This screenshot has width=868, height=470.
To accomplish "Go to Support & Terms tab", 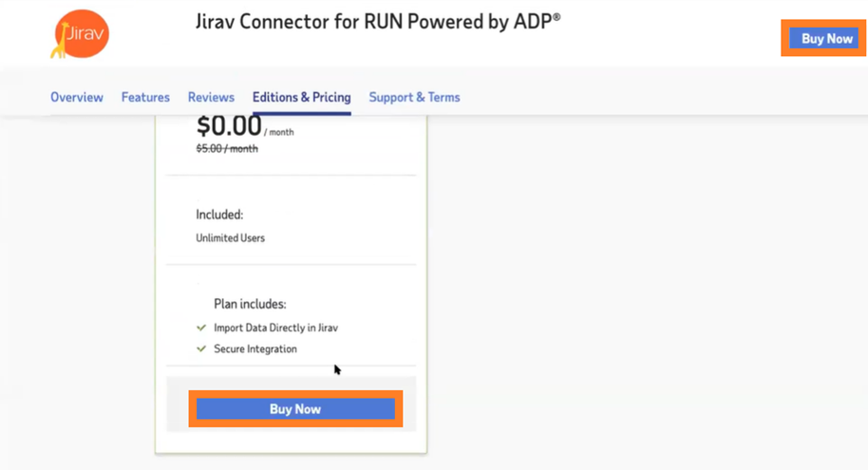I will [415, 98].
